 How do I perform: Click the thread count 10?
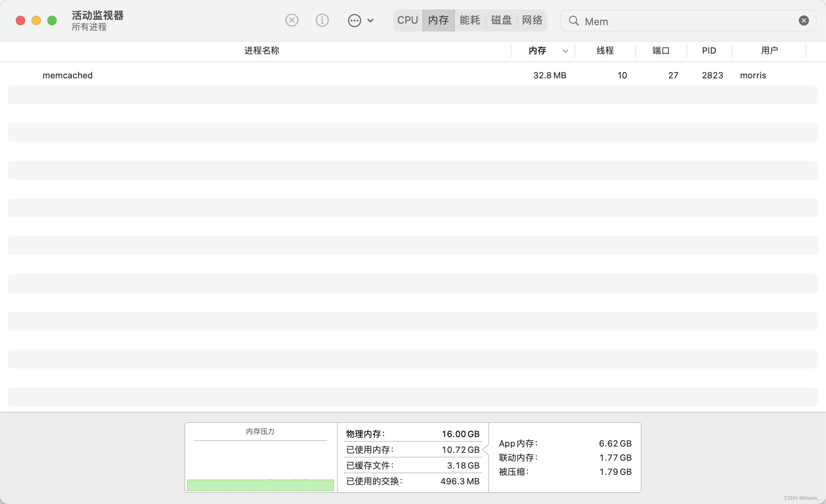(622, 75)
